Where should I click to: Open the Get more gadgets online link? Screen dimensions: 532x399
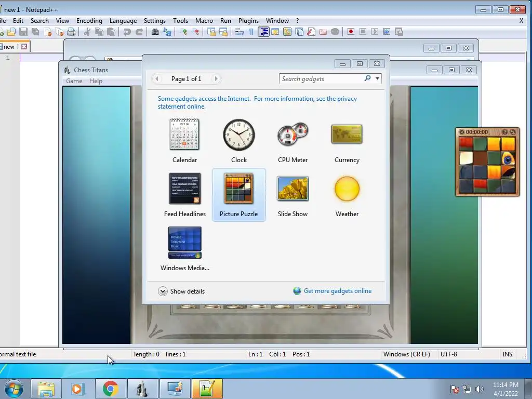pyautogui.click(x=332, y=291)
